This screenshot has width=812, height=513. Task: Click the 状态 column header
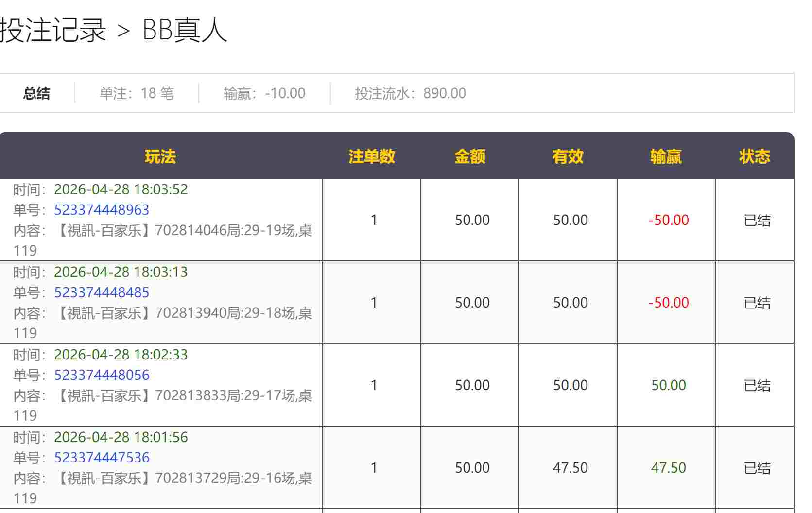click(755, 156)
